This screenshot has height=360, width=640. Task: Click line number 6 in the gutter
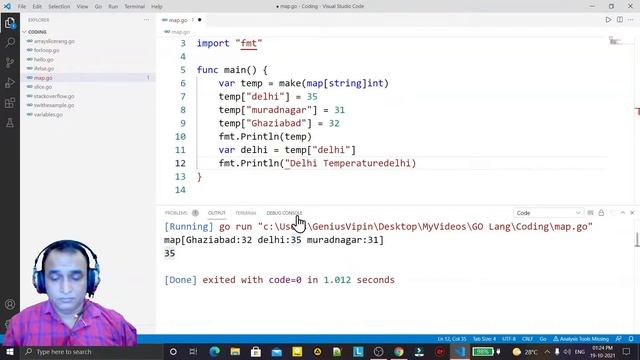182,83
